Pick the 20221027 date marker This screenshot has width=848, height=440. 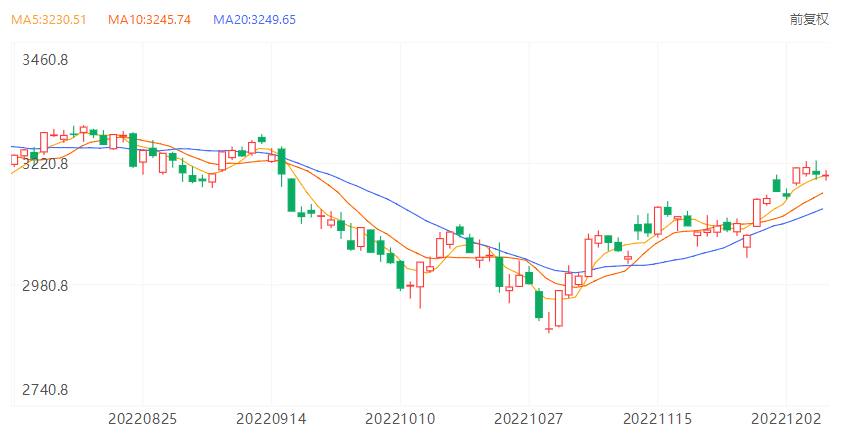click(528, 417)
